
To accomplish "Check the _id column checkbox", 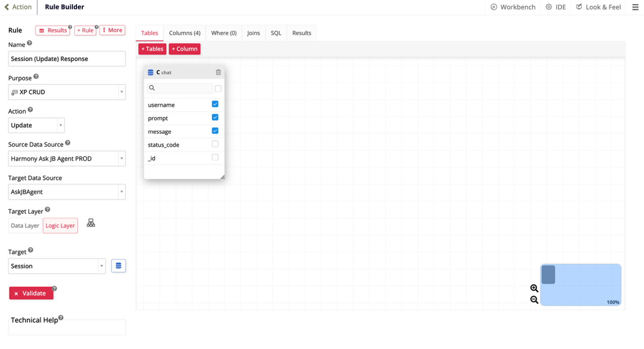I will point(215,158).
